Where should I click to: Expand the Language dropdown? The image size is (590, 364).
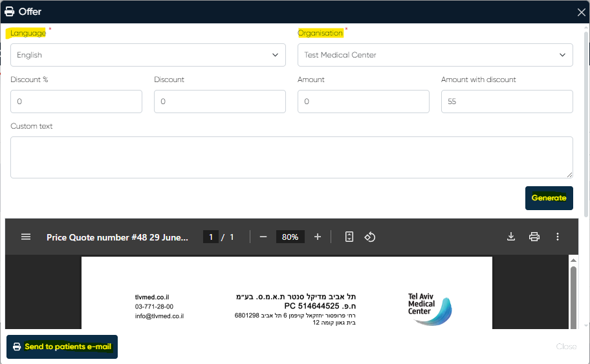click(x=148, y=55)
